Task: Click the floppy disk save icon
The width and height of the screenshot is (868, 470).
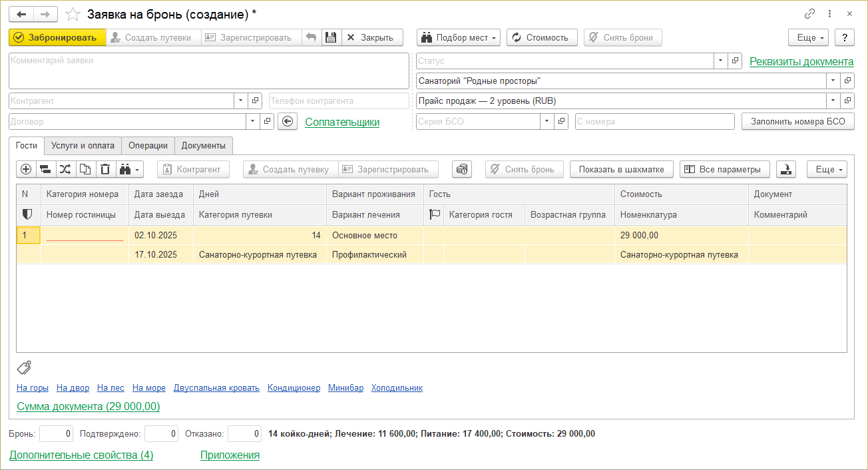Action: 330,37
